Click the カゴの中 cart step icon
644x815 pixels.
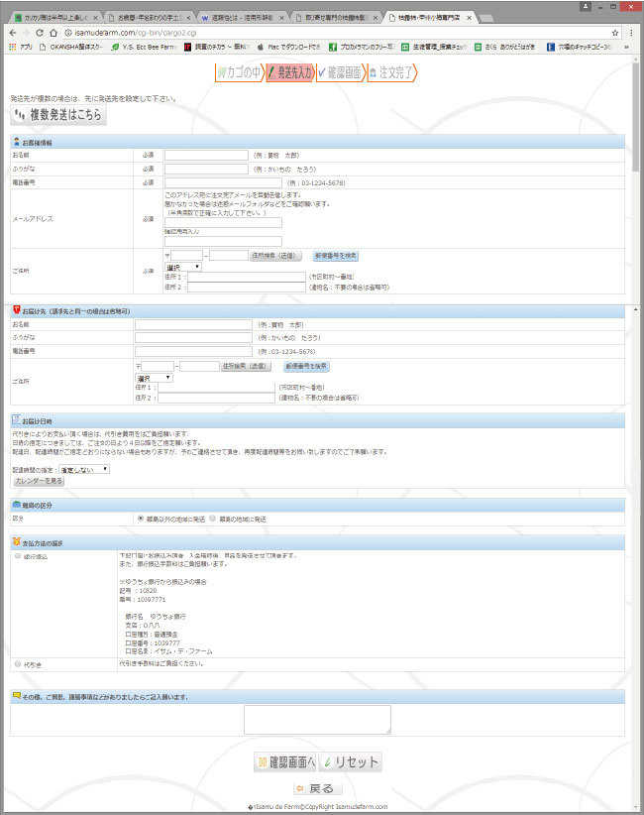coord(238,72)
